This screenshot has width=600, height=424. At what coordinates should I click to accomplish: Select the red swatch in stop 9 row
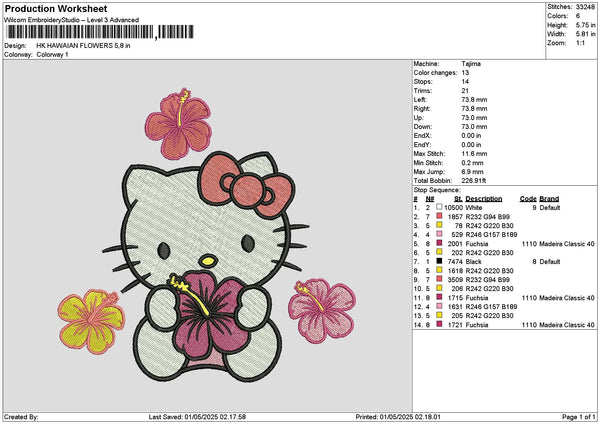coord(439,279)
